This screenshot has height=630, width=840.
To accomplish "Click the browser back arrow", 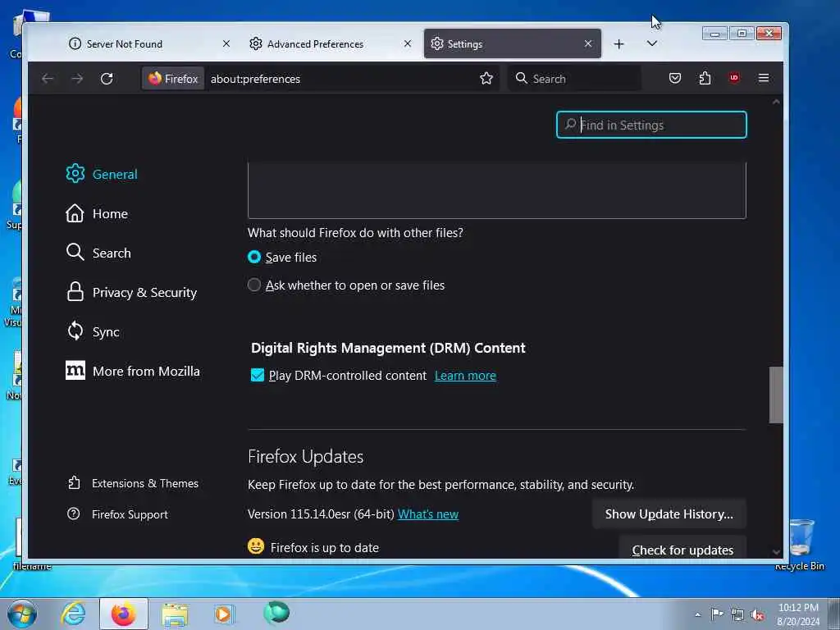I will (48, 79).
